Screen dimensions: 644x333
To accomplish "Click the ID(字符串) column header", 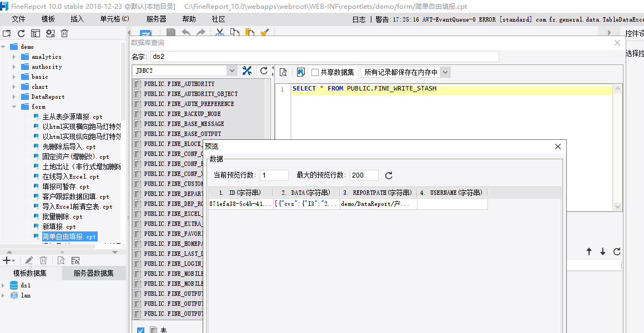I will click(x=241, y=193).
